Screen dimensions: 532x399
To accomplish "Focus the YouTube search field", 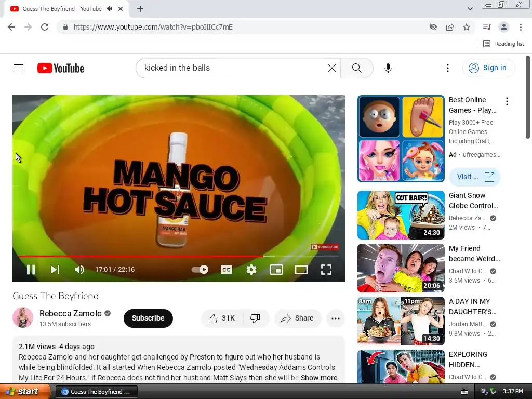I will coord(234,68).
